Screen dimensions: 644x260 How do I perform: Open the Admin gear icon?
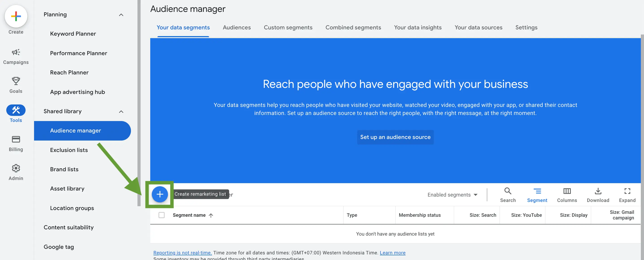click(16, 168)
